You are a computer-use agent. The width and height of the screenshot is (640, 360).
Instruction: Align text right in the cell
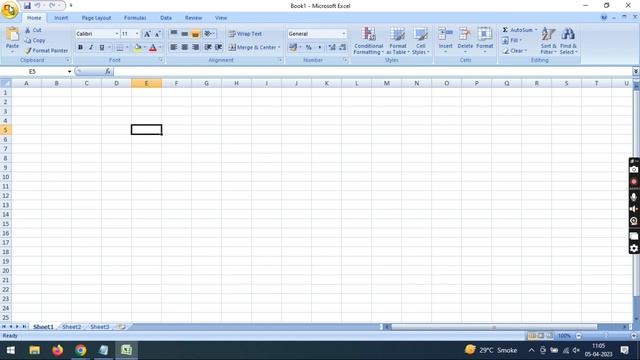pos(196,47)
